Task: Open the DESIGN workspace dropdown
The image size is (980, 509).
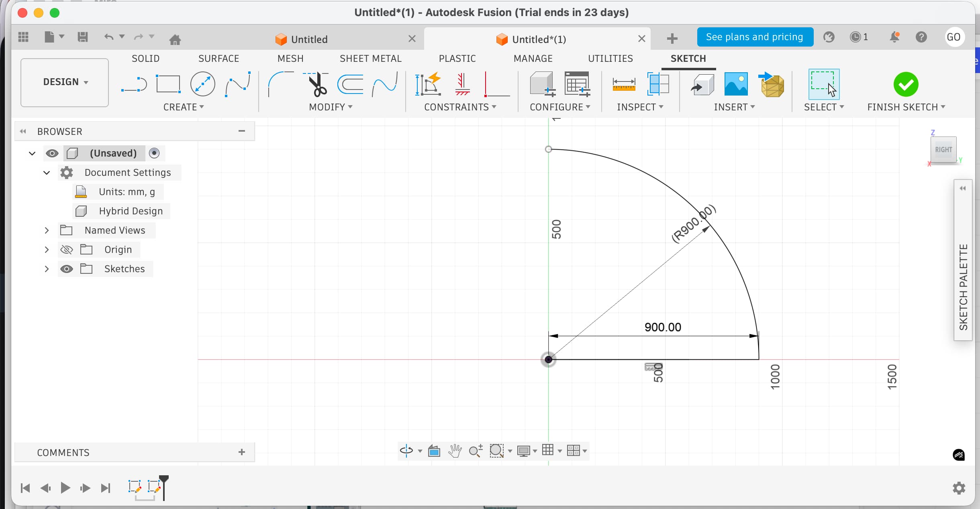Action: point(65,82)
